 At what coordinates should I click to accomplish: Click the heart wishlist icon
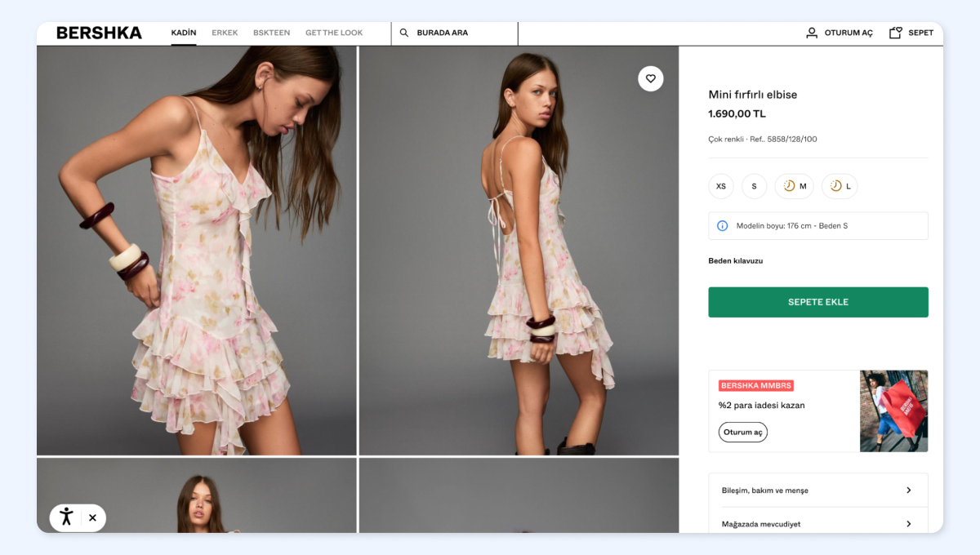coord(651,79)
